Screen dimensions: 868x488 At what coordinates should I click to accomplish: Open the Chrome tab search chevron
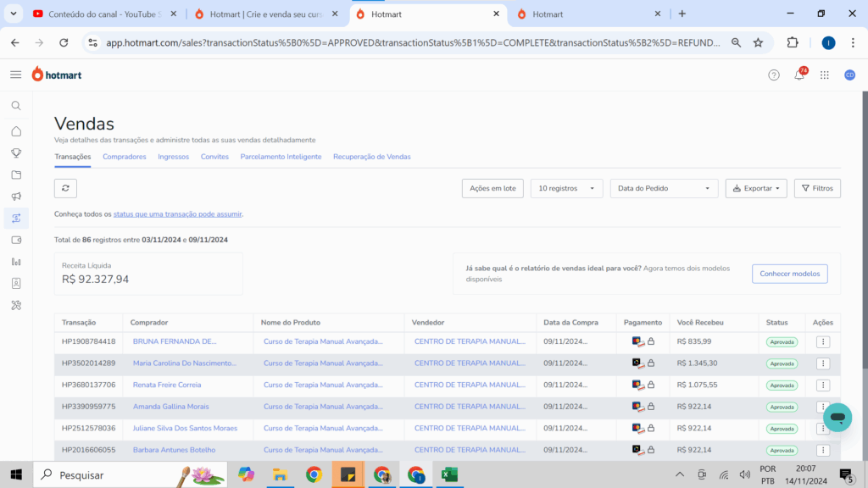pyautogui.click(x=14, y=14)
